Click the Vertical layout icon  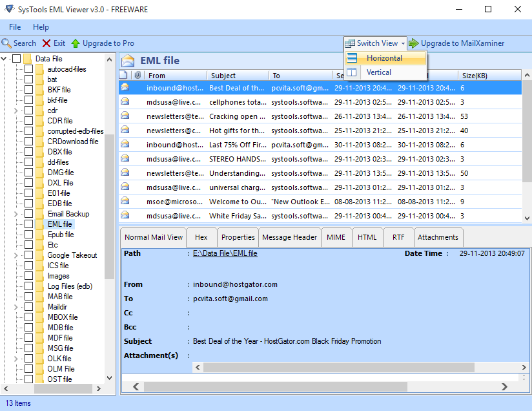[352, 72]
